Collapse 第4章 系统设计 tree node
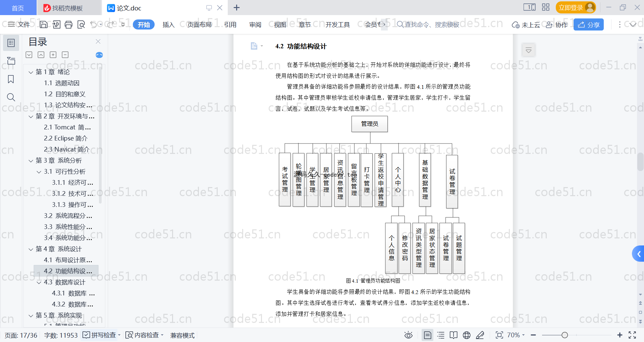This screenshot has height=342, width=644. point(31,249)
